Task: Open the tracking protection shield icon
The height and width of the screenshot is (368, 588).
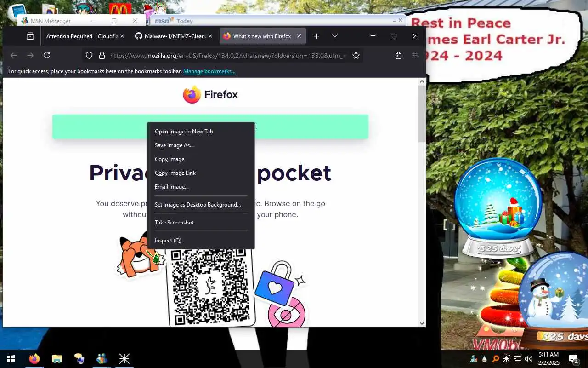Action: (x=89, y=55)
